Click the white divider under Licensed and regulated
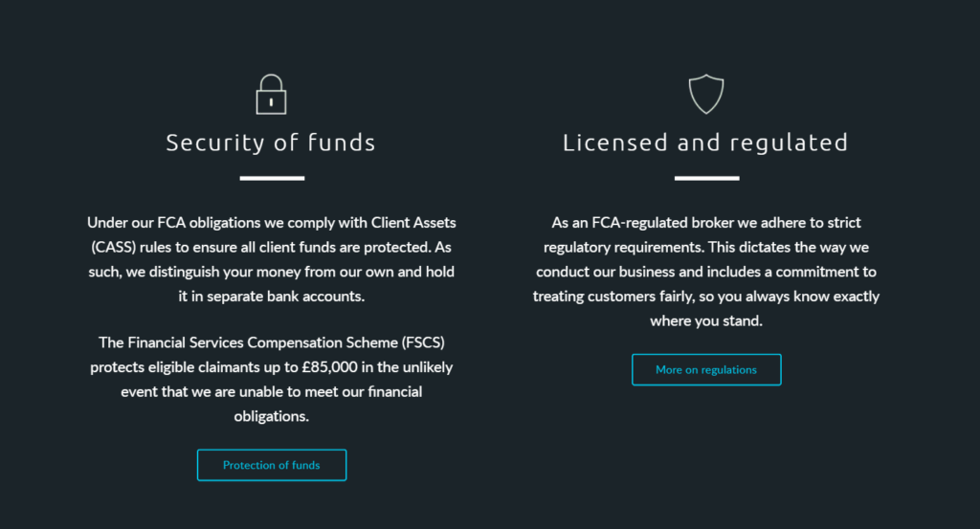Screen dimensions: 980x529 click(706, 178)
